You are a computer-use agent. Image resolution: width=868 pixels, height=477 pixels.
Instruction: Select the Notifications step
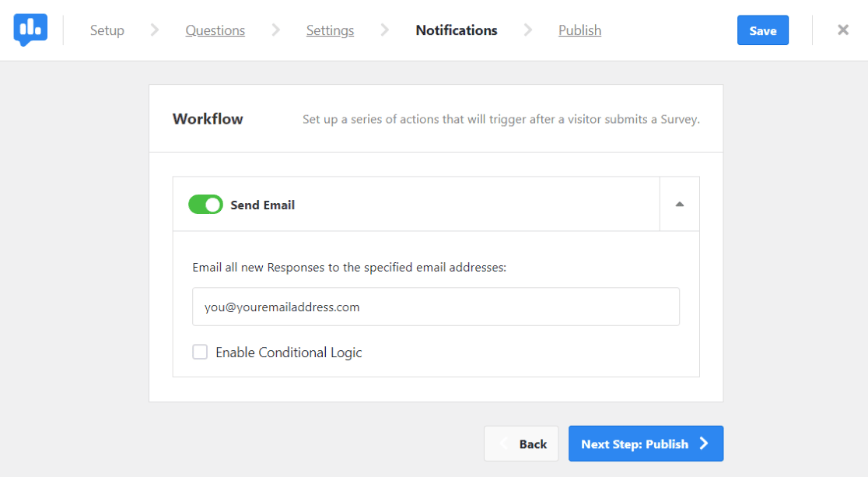pyautogui.click(x=456, y=30)
